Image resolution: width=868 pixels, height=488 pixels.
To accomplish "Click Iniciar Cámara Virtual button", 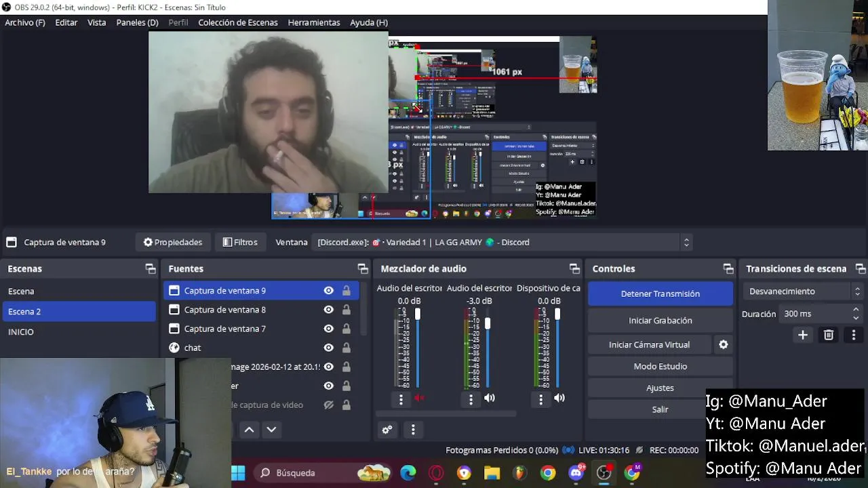I will tap(649, 345).
